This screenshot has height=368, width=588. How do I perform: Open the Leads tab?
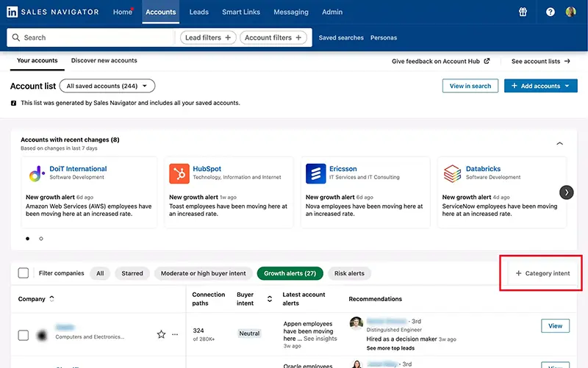tap(198, 12)
